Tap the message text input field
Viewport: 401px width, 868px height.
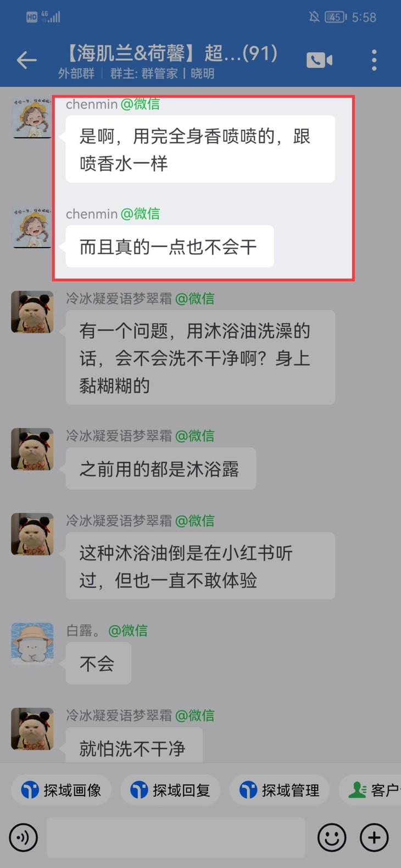point(176,837)
